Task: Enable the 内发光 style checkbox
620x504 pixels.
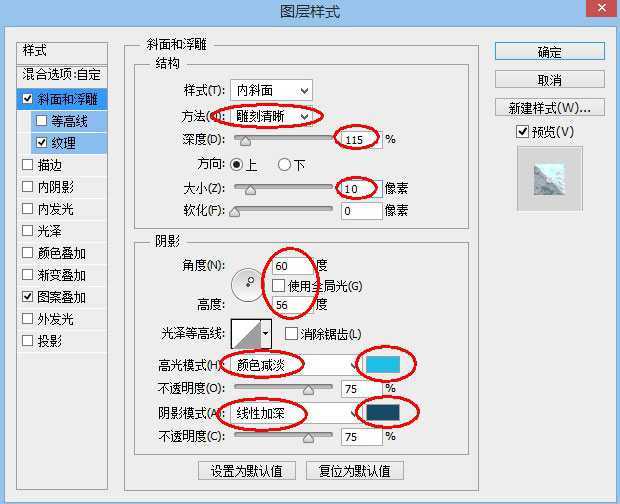Action: tap(27, 208)
